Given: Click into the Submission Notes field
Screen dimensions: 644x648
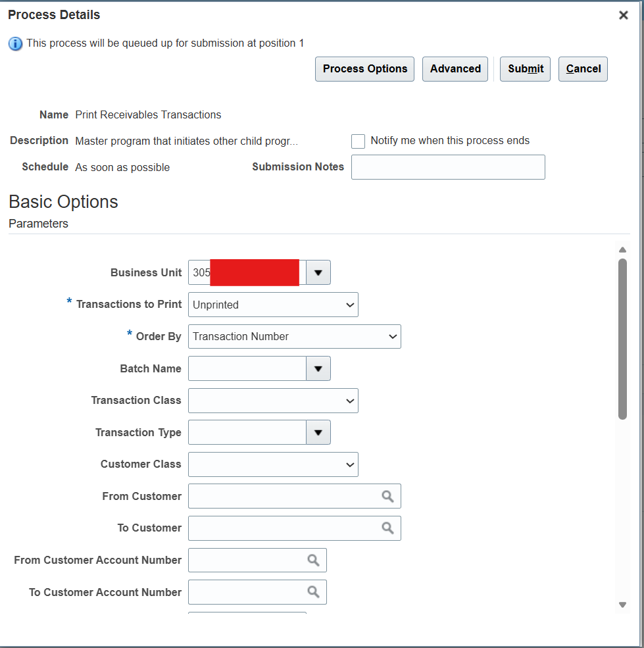Looking at the screenshot, I should coord(448,167).
